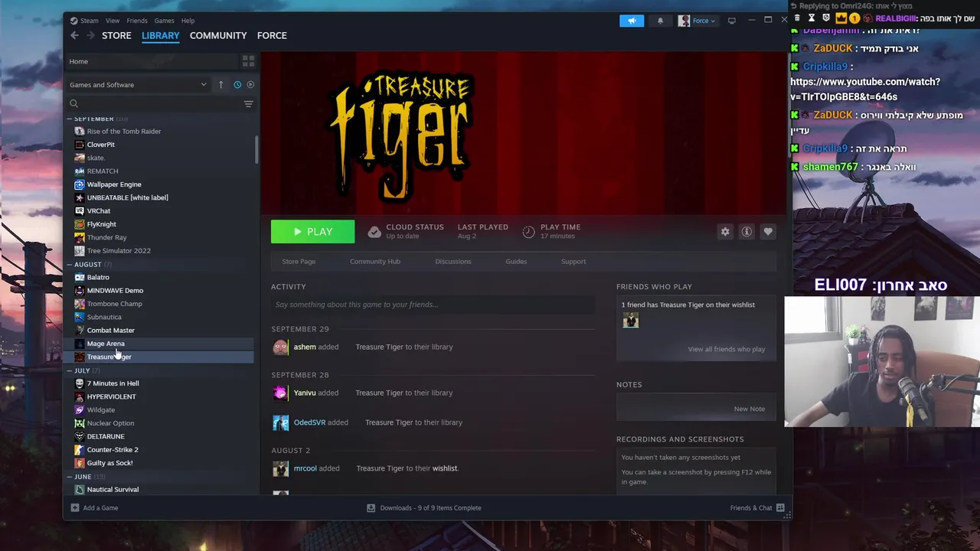Viewport: 980px width, 551px height.
Task: Click the New Note button
Action: point(750,409)
